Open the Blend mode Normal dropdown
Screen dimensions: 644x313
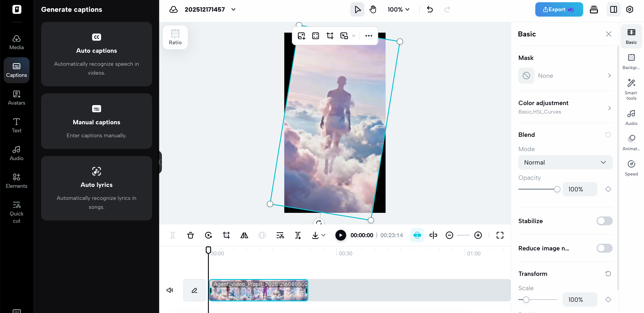[565, 162]
